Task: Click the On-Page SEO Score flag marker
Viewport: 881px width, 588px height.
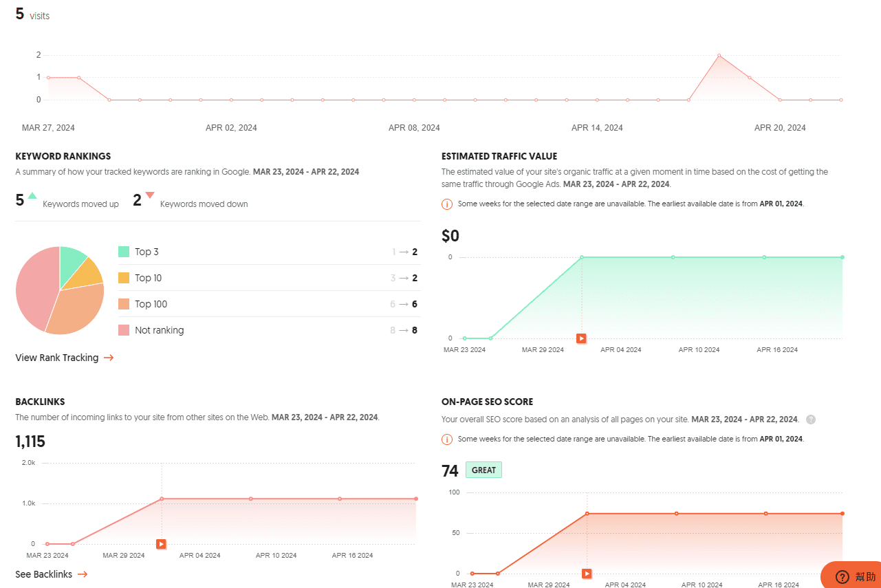Action: [x=587, y=574]
